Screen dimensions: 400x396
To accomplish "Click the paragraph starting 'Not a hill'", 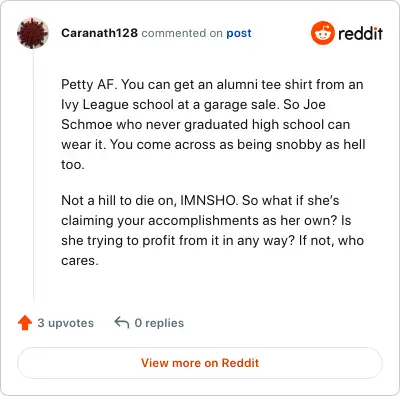I will (x=212, y=230).
